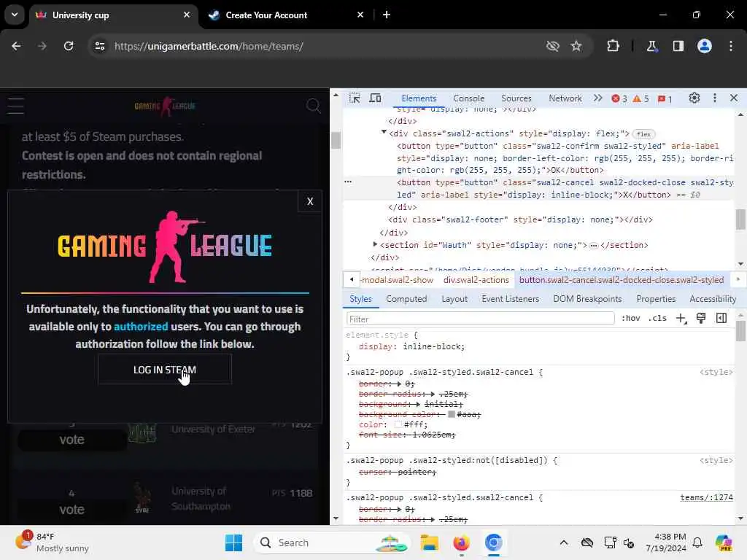This screenshot has height=560, width=747.
Task: Click the #aaa background-color swatch
Action: coord(452,414)
